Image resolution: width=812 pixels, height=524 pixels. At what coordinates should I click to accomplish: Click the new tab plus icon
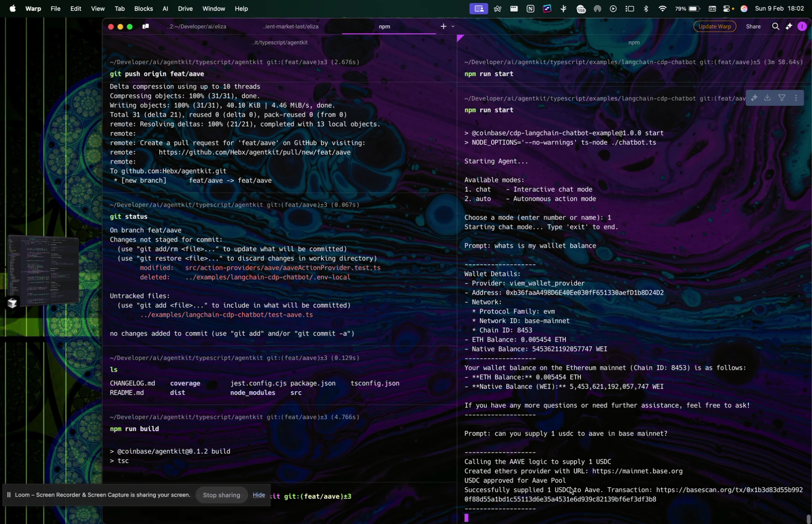[x=443, y=26]
